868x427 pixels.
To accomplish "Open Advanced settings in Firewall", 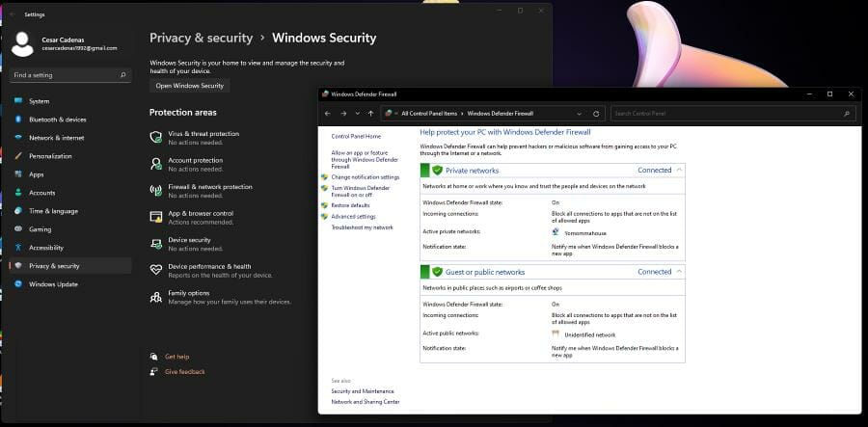I will [353, 216].
